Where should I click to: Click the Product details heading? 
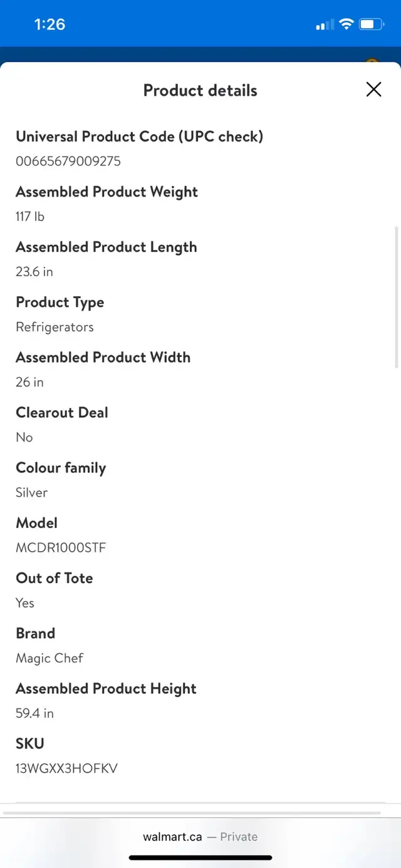200,90
